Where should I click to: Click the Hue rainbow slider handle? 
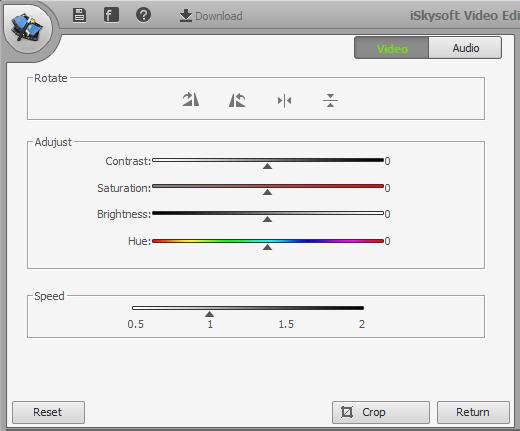point(267,247)
